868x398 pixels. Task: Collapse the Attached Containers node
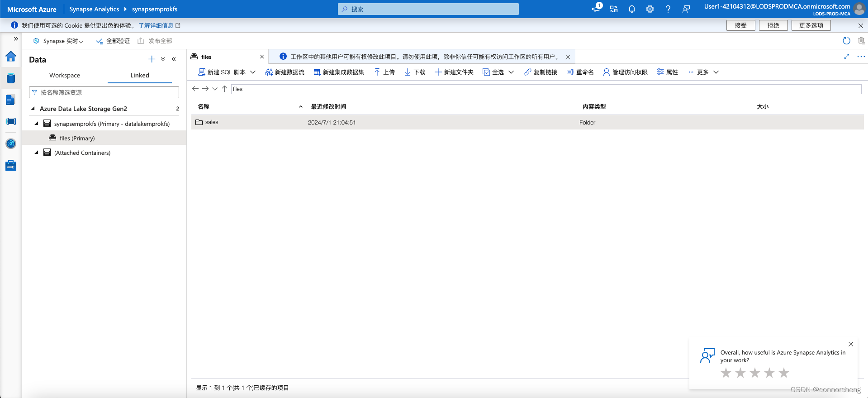click(37, 153)
